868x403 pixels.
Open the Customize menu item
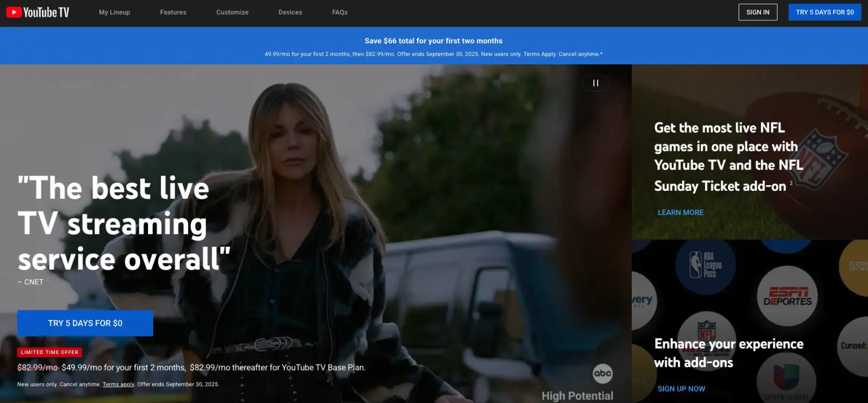tap(232, 12)
